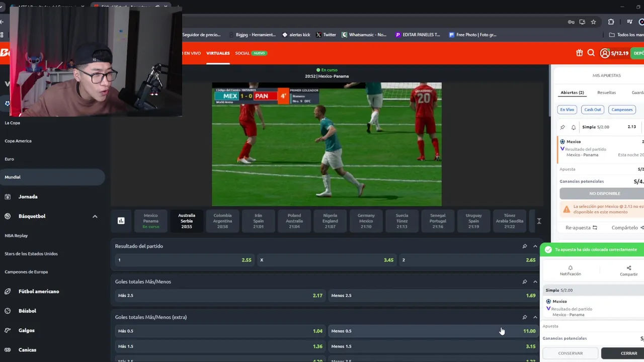Bet on outcome 2 at 2.65

469,260
